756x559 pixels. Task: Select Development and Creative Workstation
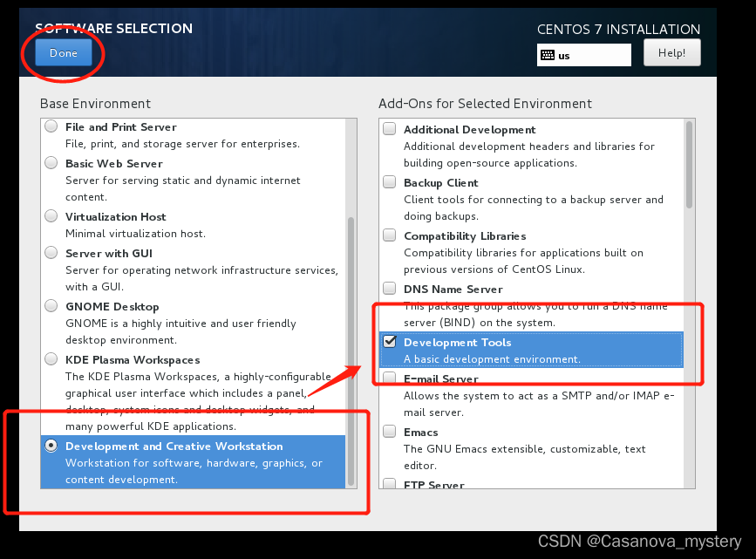tap(51, 446)
